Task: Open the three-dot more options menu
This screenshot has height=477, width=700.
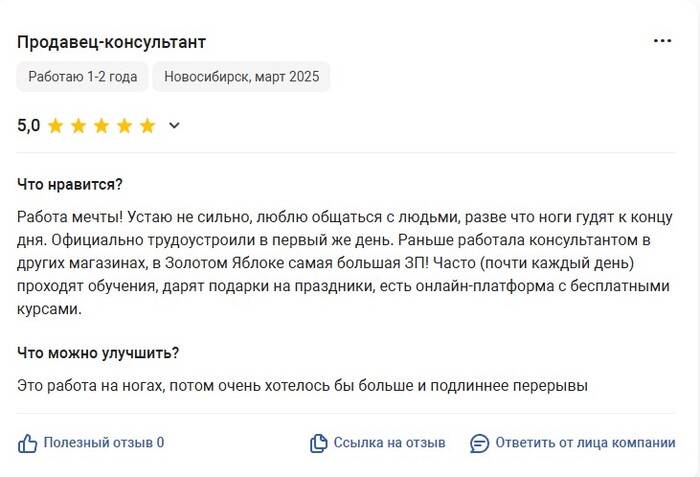Action: [x=662, y=41]
